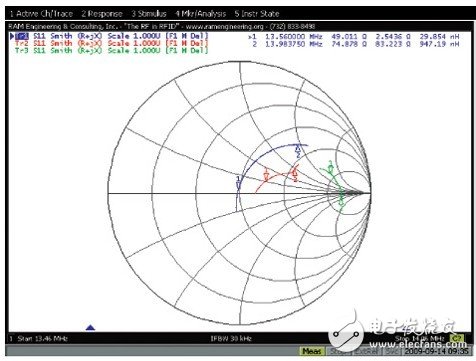Open the 3 Stimulus menu
This screenshot has width=476, height=361.
149,14
